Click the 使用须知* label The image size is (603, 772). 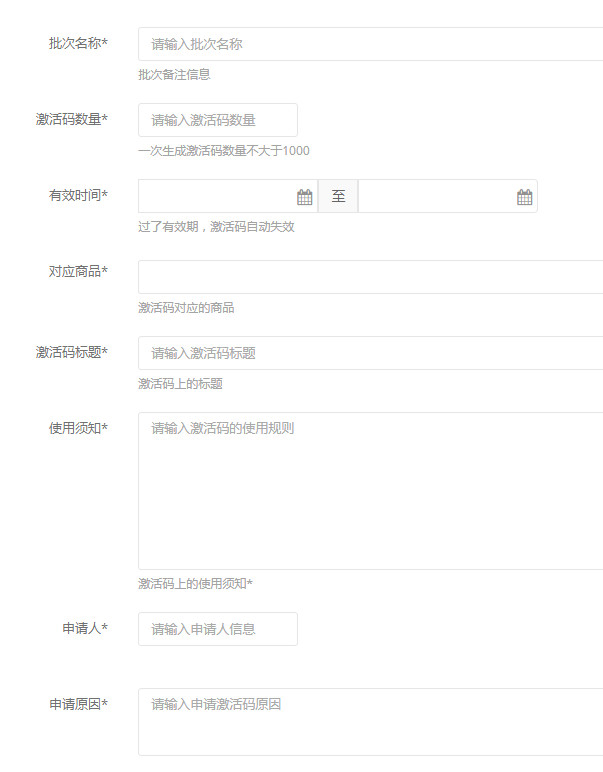tap(78, 428)
